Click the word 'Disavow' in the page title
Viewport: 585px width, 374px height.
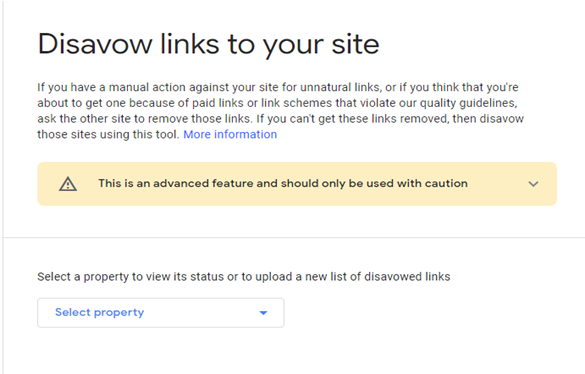(x=95, y=44)
